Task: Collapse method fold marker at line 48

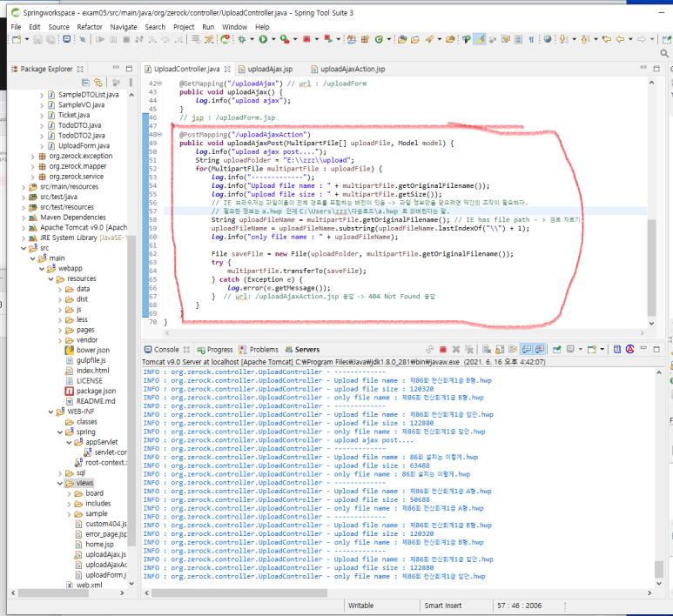Action: pyautogui.click(x=159, y=134)
